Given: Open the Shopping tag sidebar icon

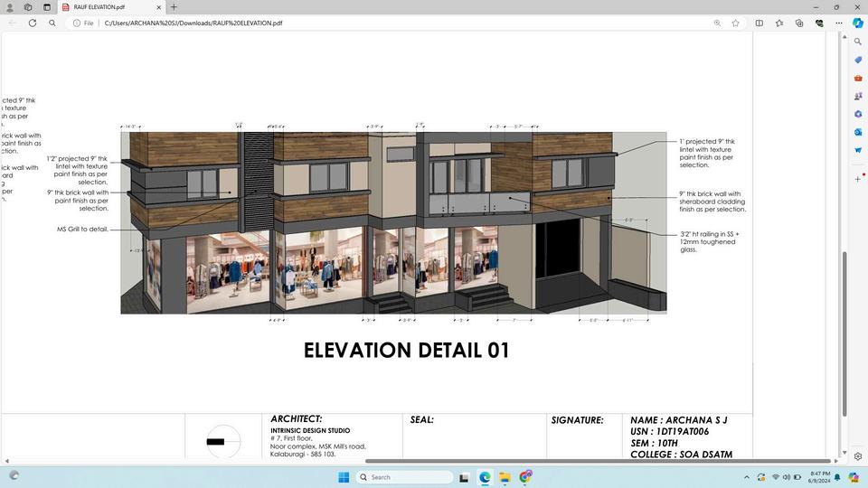Looking at the screenshot, I should 858,60.
